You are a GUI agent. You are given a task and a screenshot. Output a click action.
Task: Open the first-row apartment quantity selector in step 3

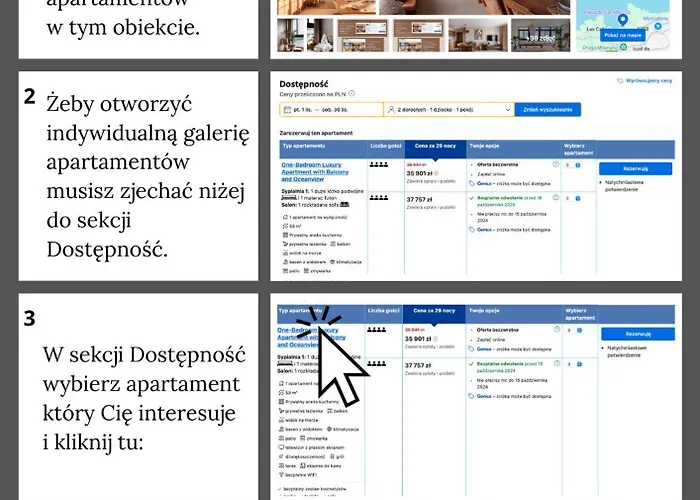pyautogui.click(x=572, y=330)
